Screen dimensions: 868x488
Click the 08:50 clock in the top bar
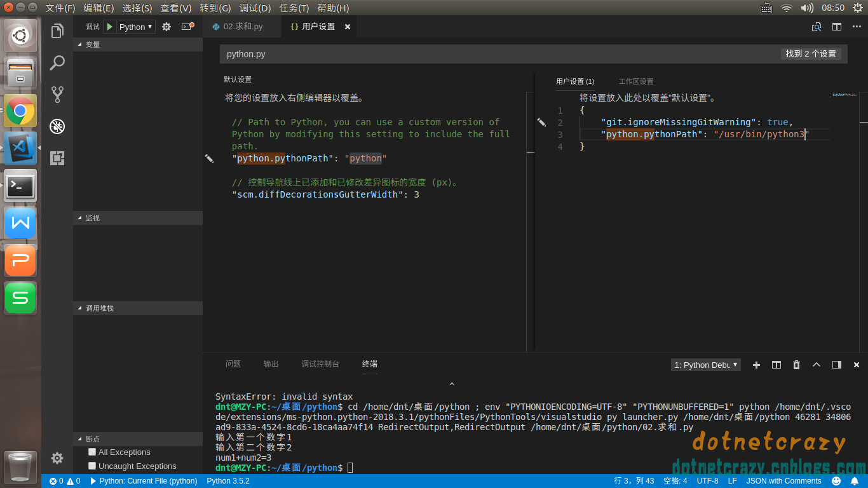coord(833,8)
